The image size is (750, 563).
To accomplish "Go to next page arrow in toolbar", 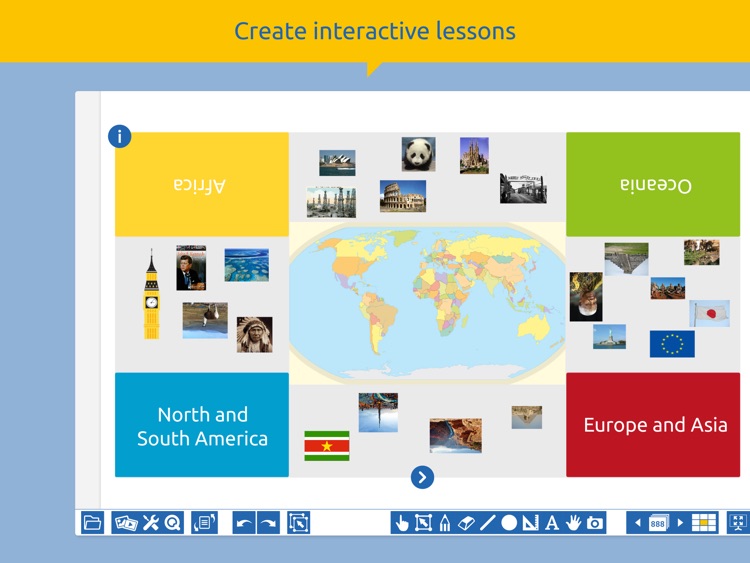I will pos(680,523).
